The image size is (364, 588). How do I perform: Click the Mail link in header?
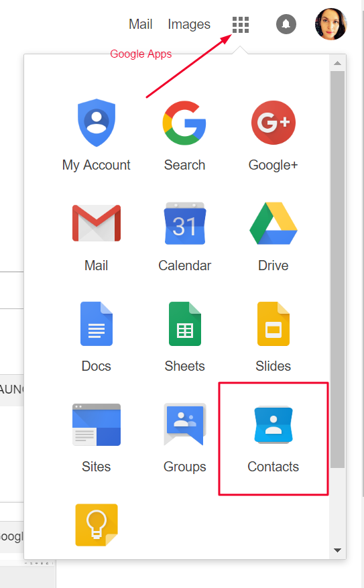(140, 24)
